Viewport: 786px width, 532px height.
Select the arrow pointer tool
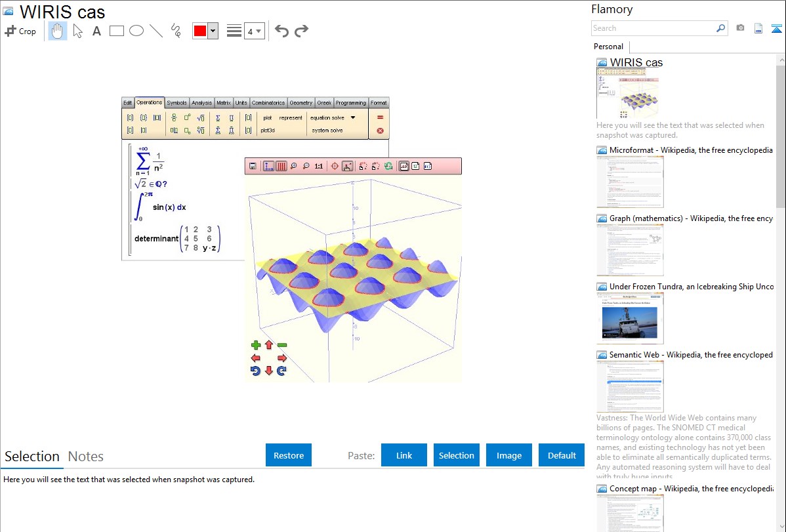[x=77, y=31]
